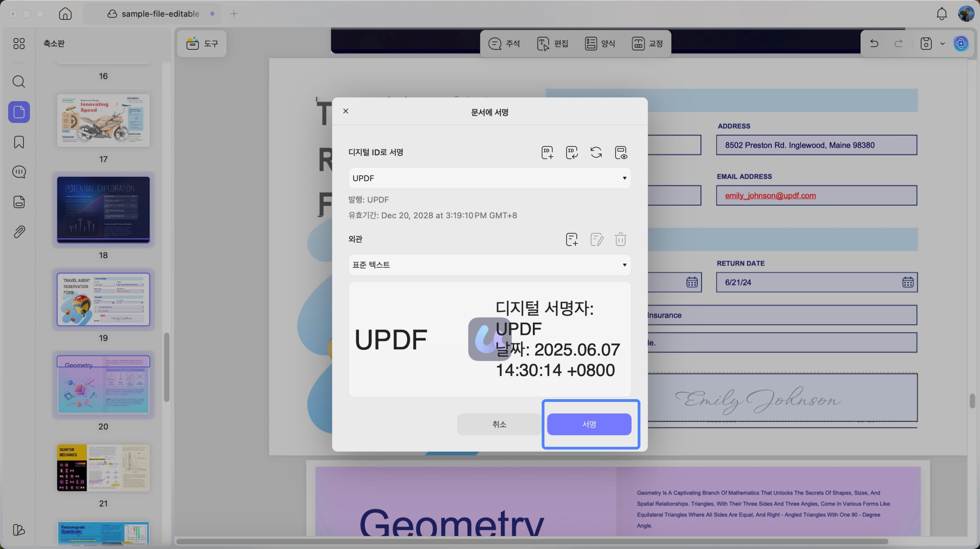Open the search panel

pyautogui.click(x=19, y=82)
